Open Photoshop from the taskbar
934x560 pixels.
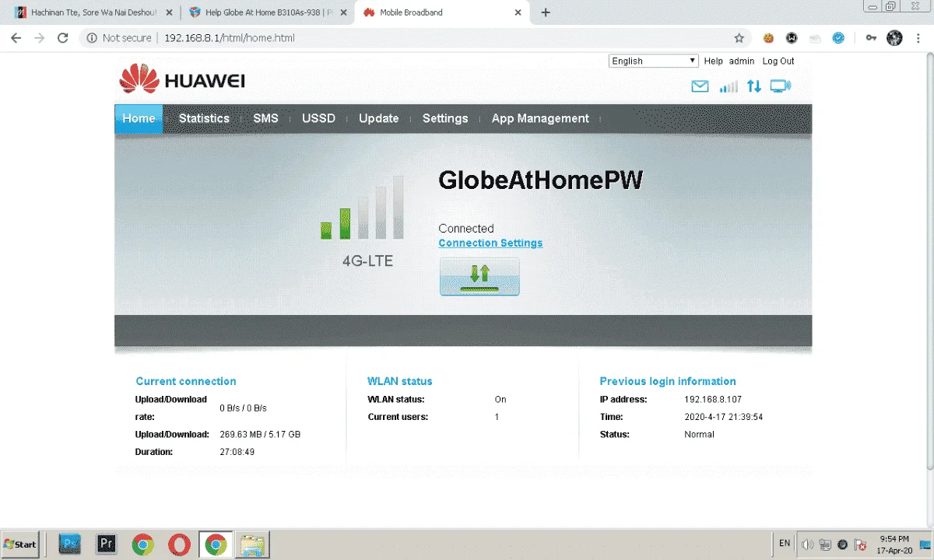pos(70,544)
